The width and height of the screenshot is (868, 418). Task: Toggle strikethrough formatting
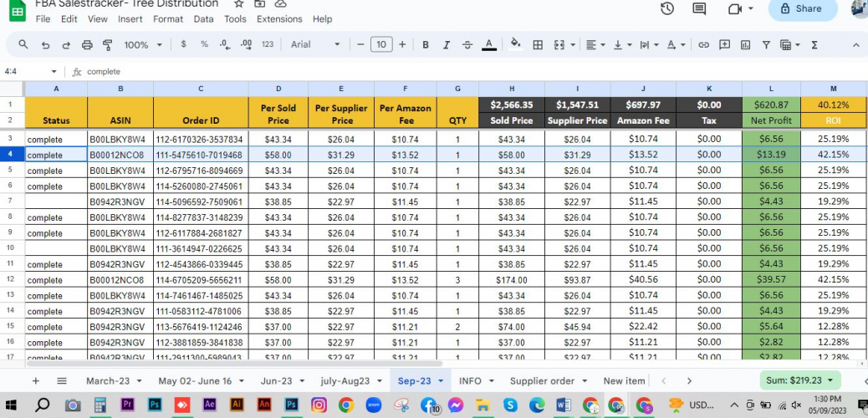(x=467, y=45)
